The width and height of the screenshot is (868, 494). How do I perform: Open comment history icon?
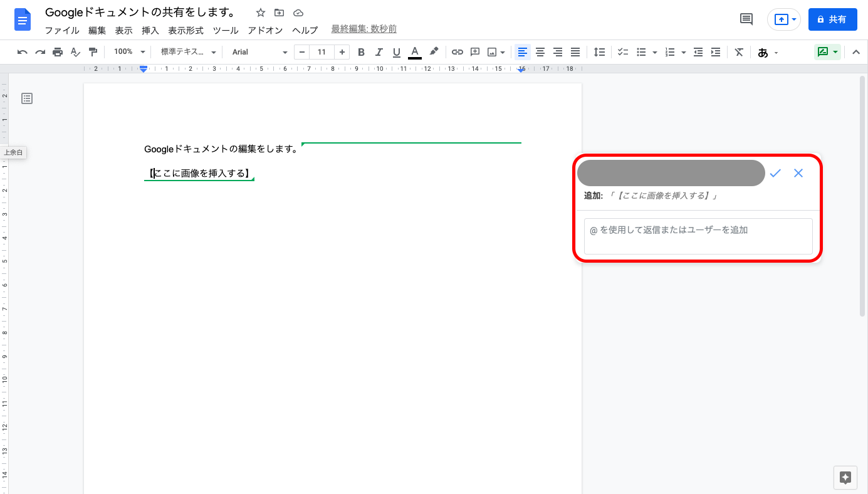[746, 19]
